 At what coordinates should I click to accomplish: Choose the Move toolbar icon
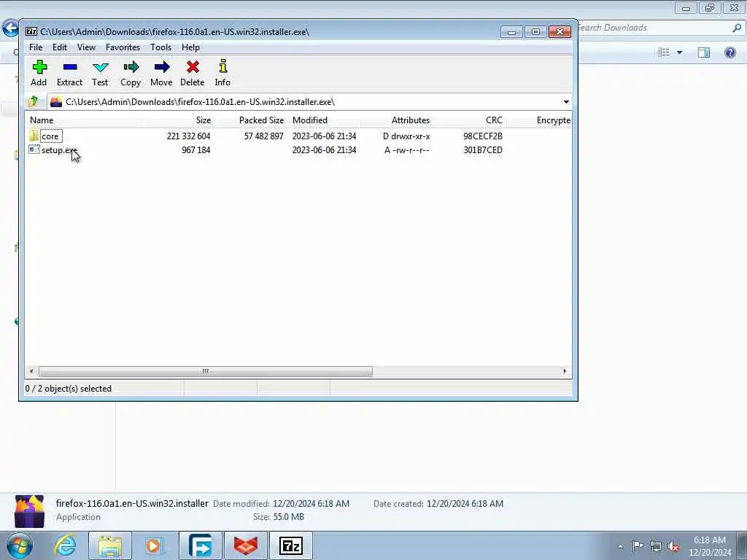pyautogui.click(x=161, y=66)
